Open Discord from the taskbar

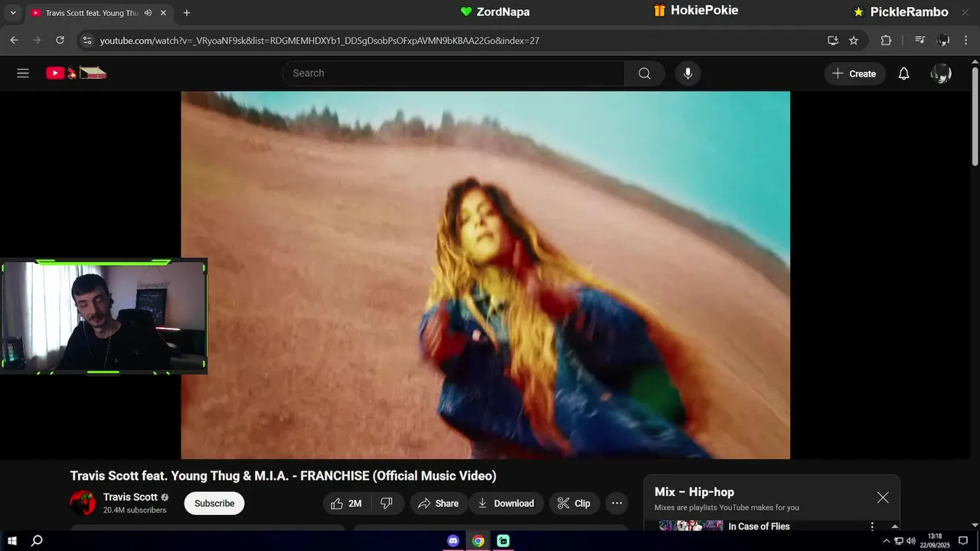click(453, 540)
